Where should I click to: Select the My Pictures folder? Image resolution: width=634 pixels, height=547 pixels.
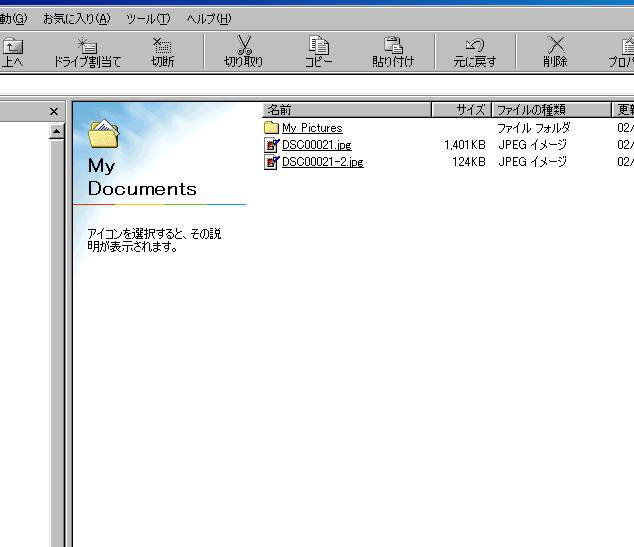click(x=311, y=128)
